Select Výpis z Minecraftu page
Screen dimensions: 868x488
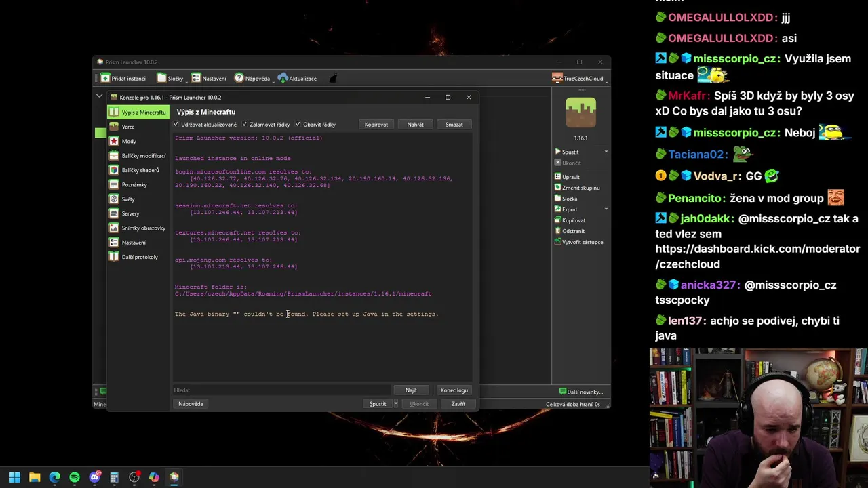[138, 113]
